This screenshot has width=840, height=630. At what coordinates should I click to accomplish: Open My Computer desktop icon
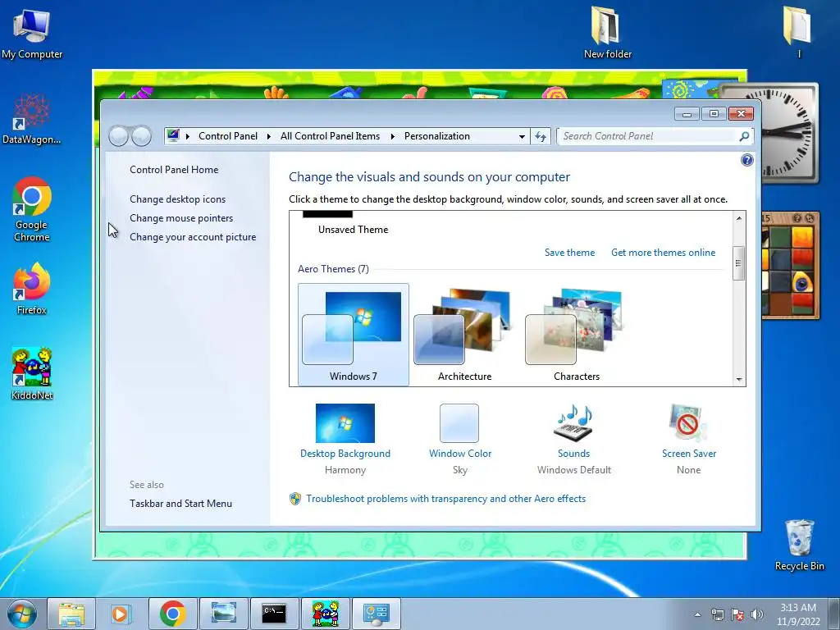[x=32, y=34]
